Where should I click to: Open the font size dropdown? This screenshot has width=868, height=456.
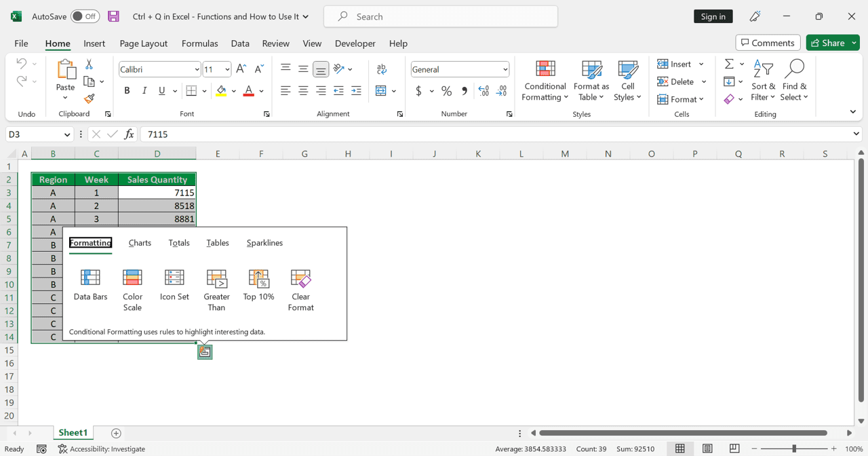pos(226,69)
